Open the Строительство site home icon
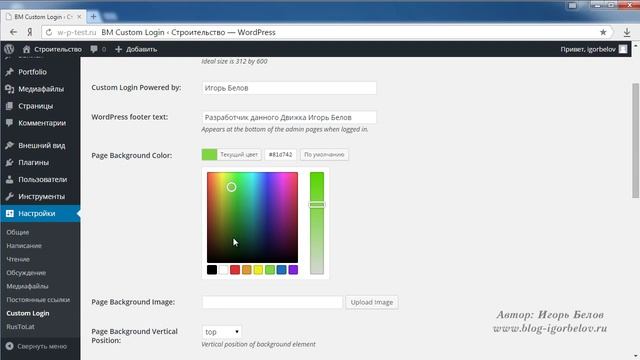 27,49
